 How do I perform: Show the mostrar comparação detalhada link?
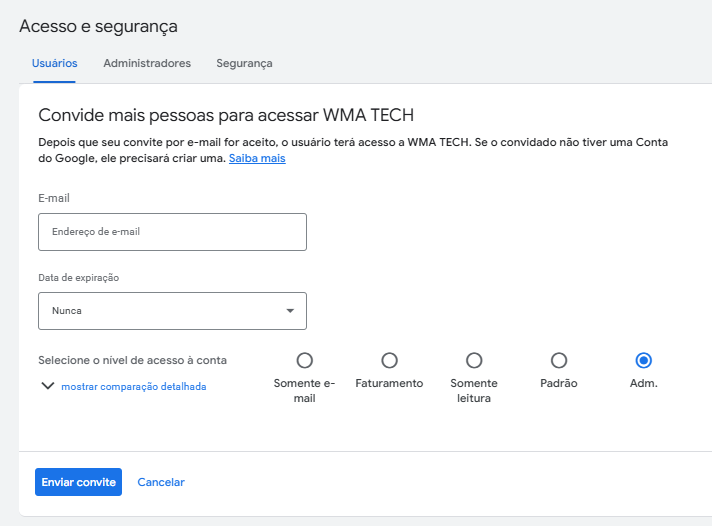134,387
